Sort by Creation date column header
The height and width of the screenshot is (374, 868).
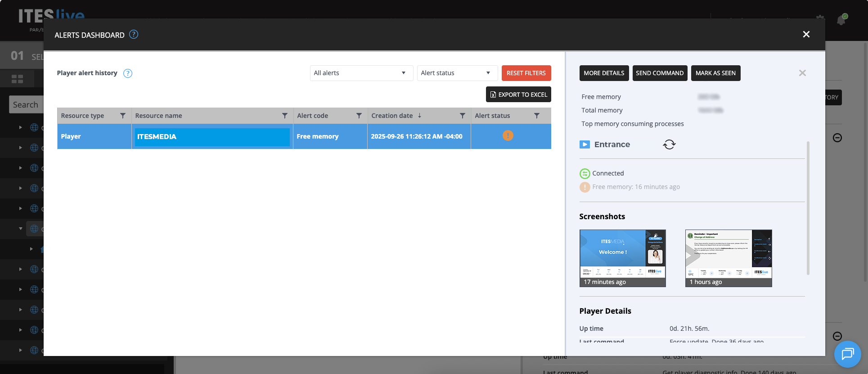pos(392,116)
